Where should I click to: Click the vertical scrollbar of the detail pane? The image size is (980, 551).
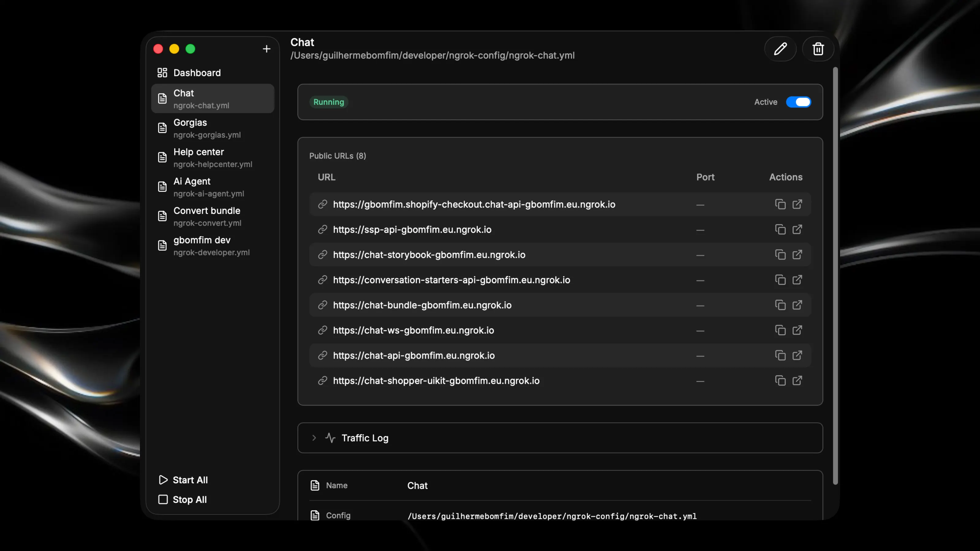point(835,276)
